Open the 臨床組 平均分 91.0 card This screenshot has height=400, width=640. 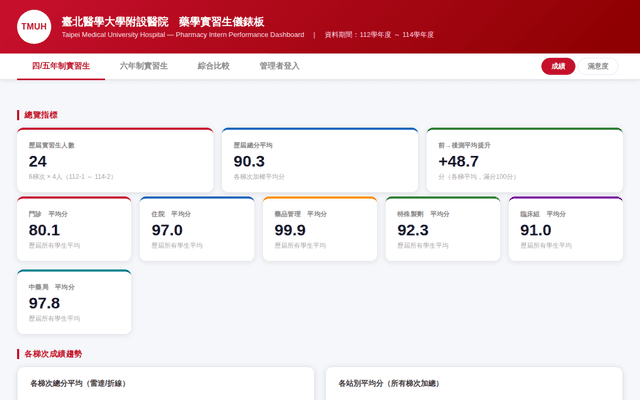pyautogui.click(x=566, y=229)
